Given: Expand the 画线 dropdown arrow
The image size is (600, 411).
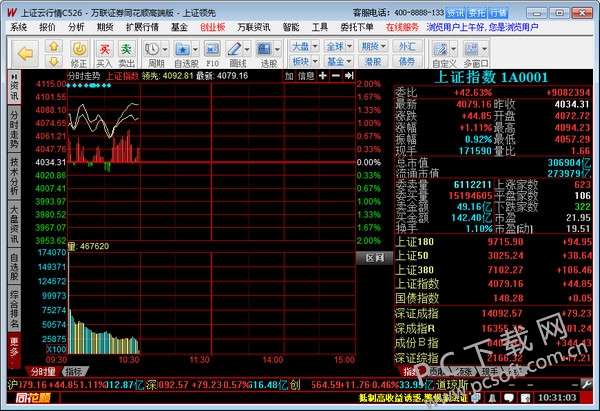Looking at the screenshot, I should pos(247,49).
